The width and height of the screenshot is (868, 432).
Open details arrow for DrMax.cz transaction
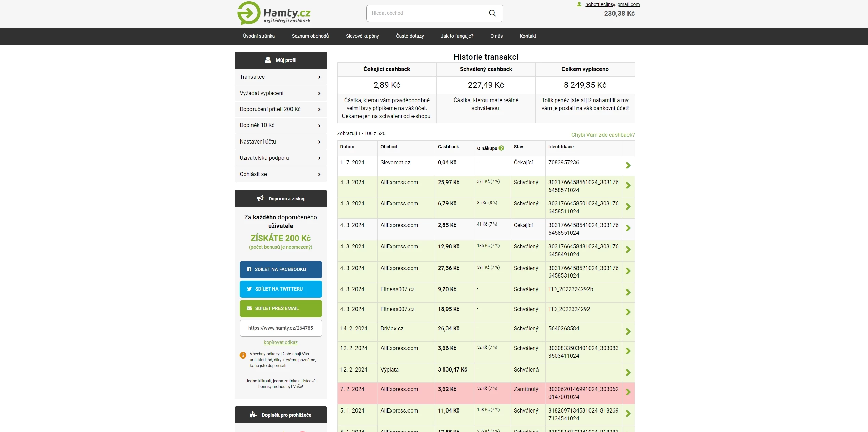pos(628,332)
